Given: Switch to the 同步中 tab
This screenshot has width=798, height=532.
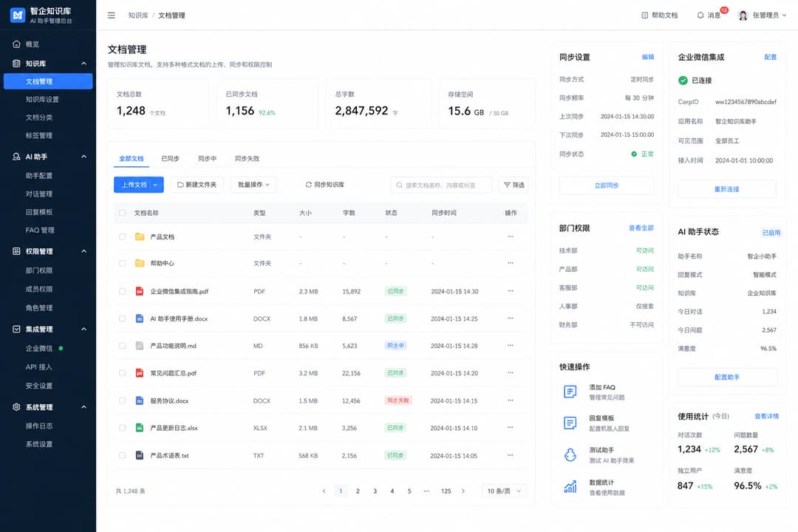Looking at the screenshot, I should pos(207,159).
